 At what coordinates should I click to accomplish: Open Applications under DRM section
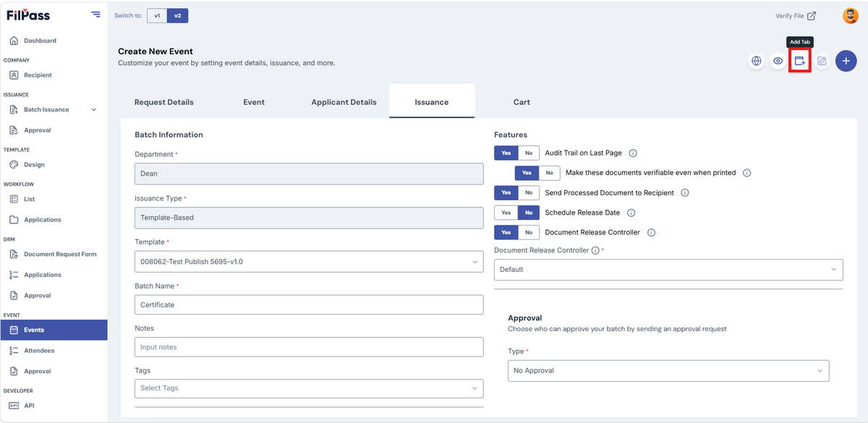(43, 275)
